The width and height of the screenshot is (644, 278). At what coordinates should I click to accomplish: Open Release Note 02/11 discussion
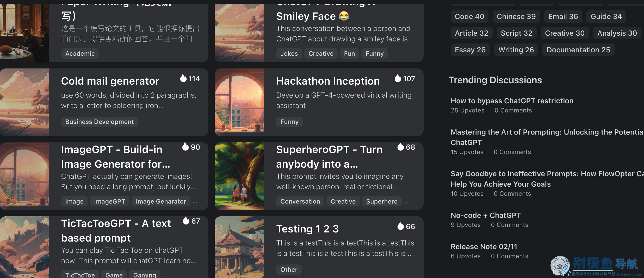coord(484,247)
